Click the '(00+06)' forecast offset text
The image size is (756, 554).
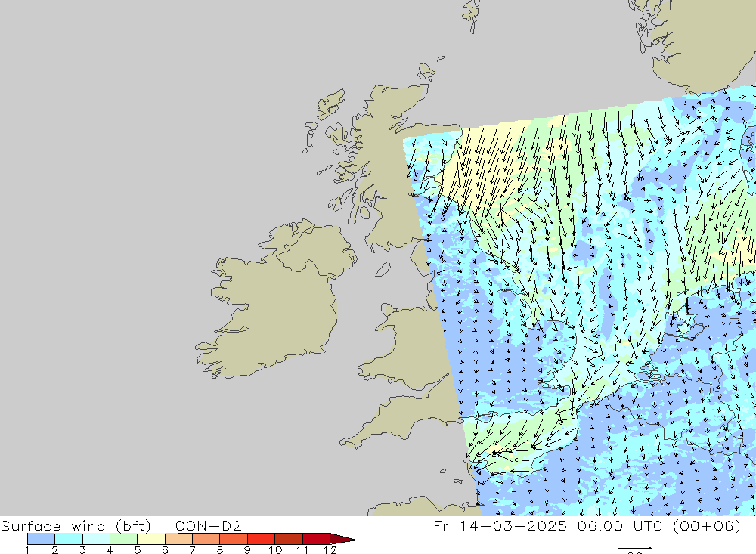pos(706,525)
